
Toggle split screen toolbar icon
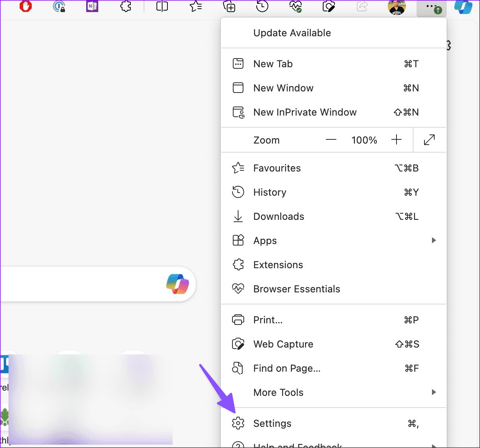pos(162,6)
